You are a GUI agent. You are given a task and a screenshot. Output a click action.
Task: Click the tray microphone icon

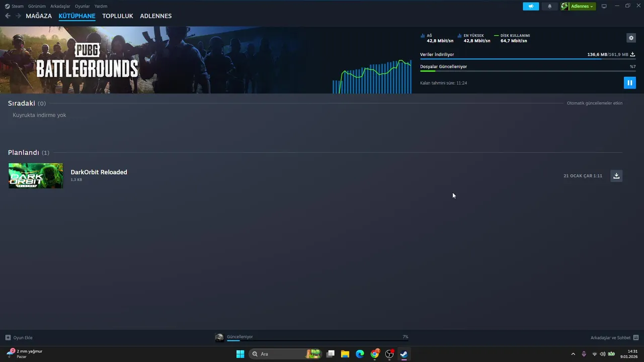pos(584,354)
